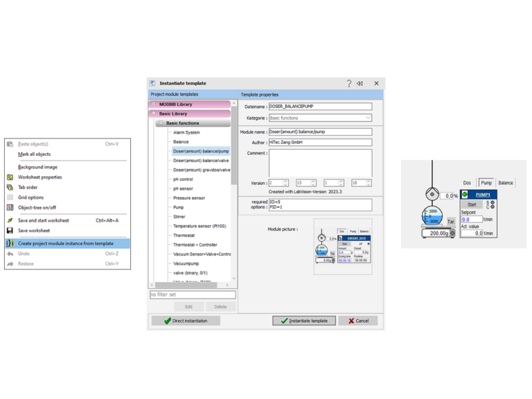Screen dimensions: 532x399
Task: Select Doser(amount) gravidos/valve template
Action: (x=202, y=170)
